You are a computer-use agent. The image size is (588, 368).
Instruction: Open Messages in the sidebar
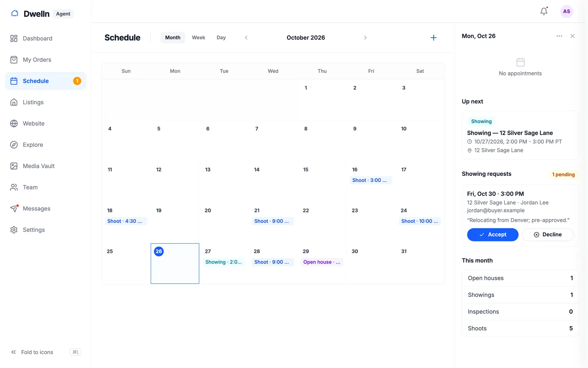click(x=46, y=208)
